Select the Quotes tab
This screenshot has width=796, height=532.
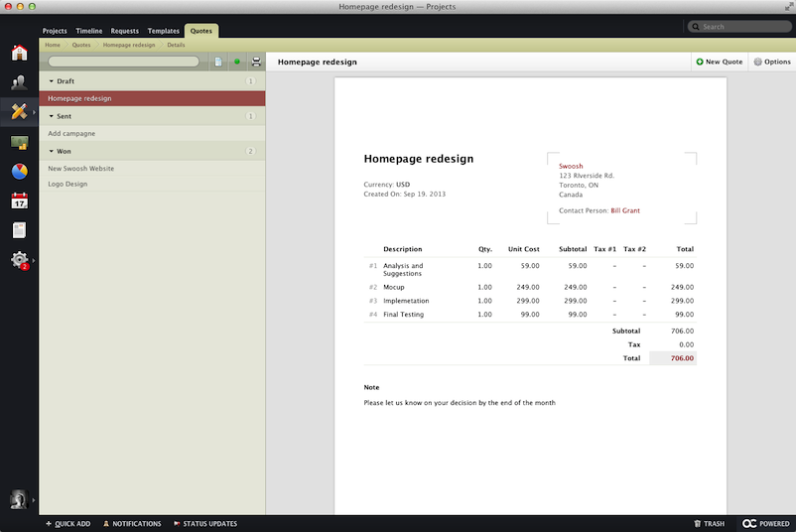point(201,31)
